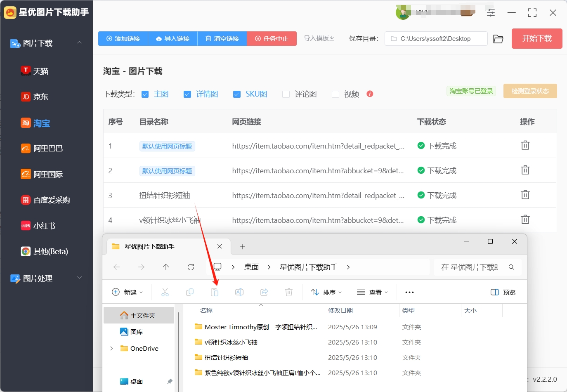Open the 其他(Beta) downloader
Viewport: 567px width, 392px height.
point(45,251)
